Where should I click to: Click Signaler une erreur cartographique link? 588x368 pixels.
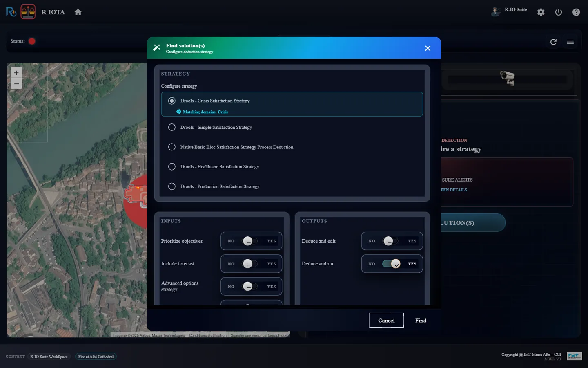[259, 335]
